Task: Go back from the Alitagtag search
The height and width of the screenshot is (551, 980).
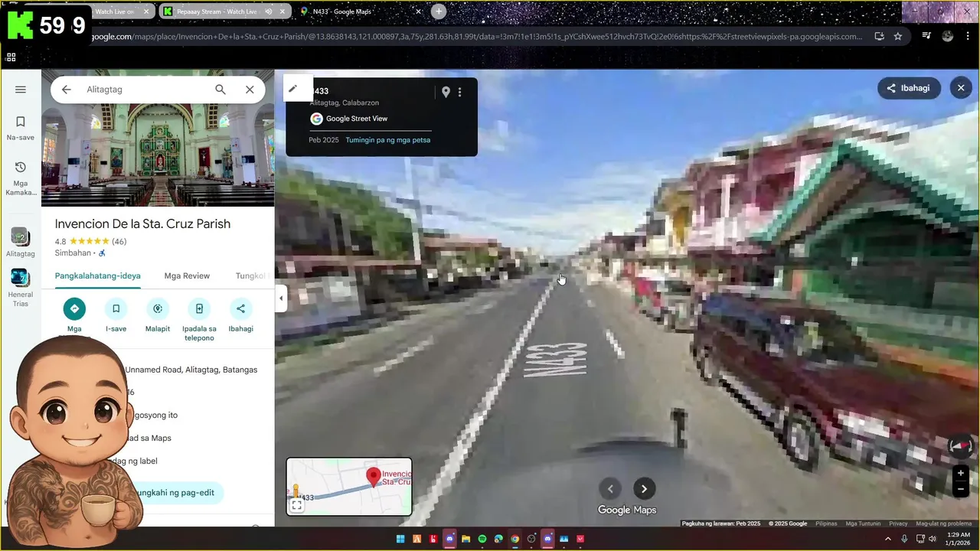Action: 67,90
